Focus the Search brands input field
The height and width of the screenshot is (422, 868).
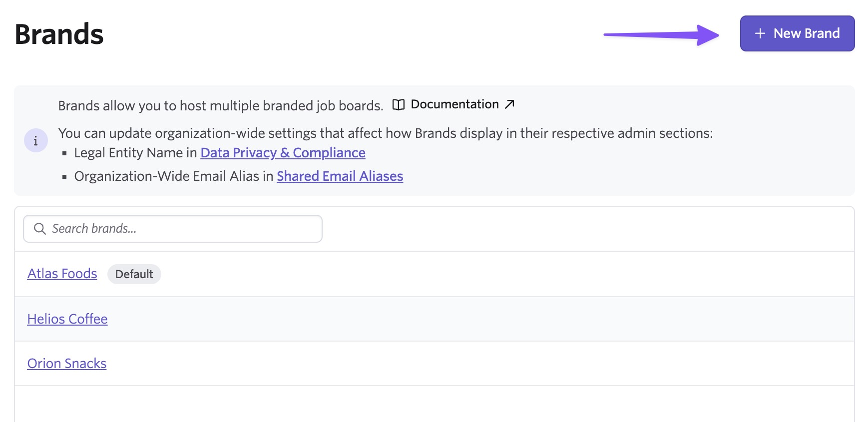[185, 229]
